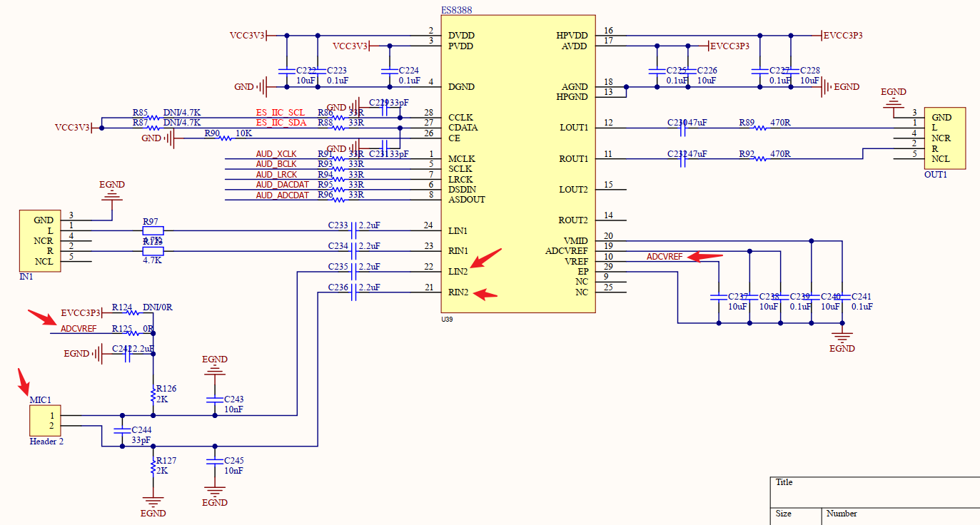Select the OUT1 connector component body
This screenshot has height=525, width=980.
[945, 138]
